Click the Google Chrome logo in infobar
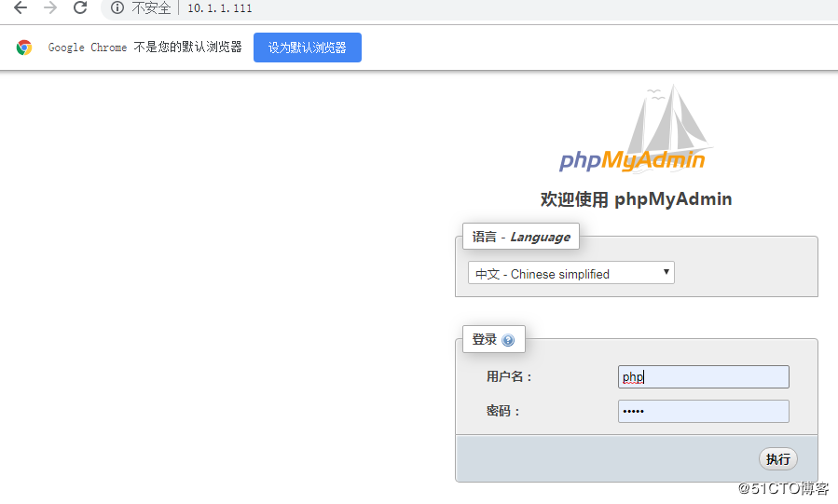The height and width of the screenshot is (504, 838). [x=24, y=48]
